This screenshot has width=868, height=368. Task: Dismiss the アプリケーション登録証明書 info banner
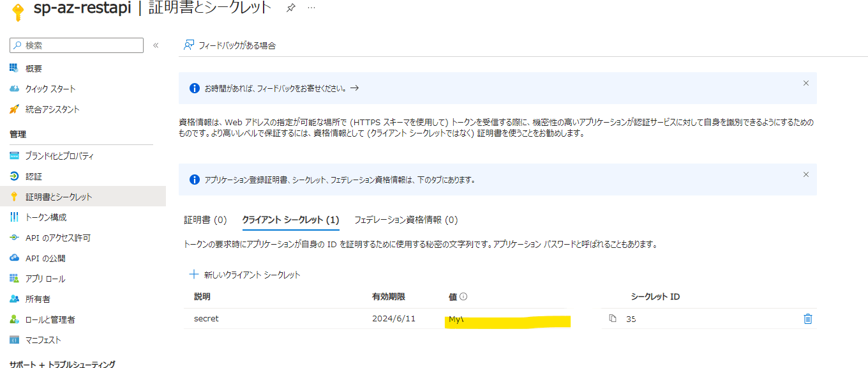806,174
